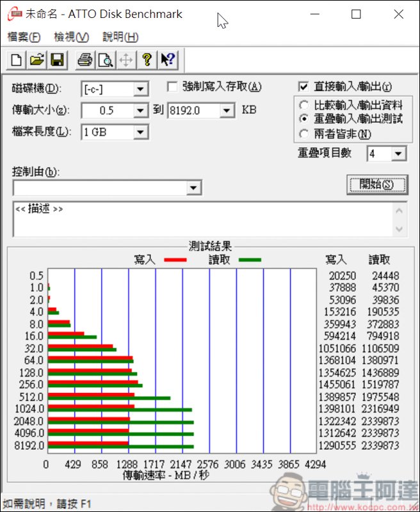Select the 兩者皆非 radio option
The width and height of the screenshot is (420, 512).
pos(303,134)
